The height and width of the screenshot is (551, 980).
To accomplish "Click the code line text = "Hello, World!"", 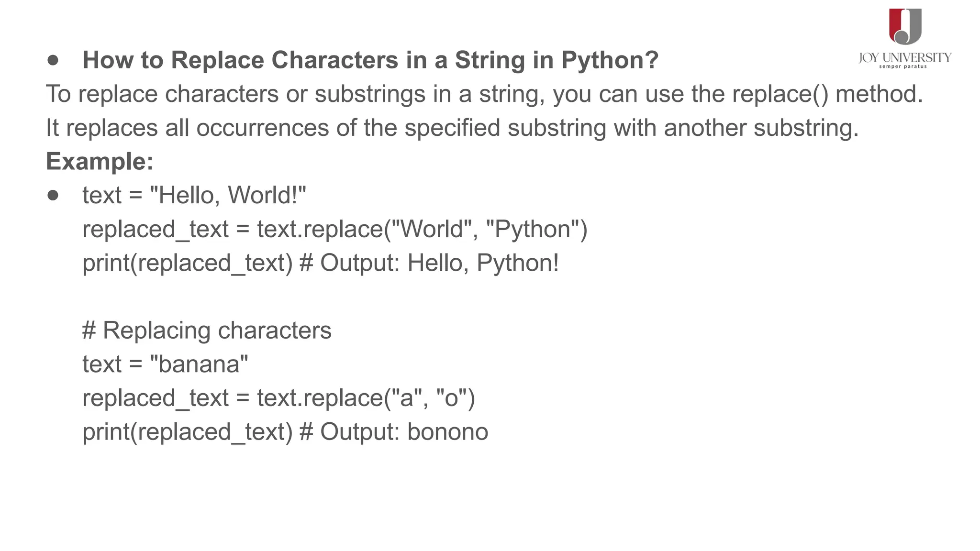I will (x=194, y=195).
